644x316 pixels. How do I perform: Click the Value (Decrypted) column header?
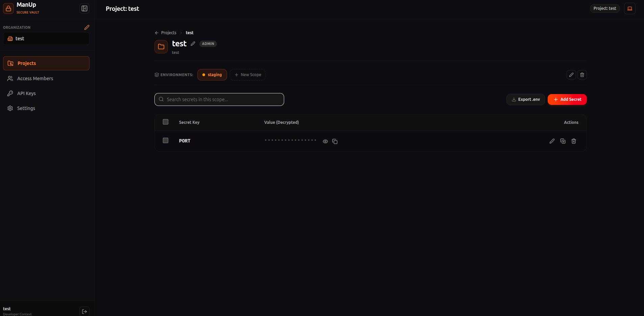(x=281, y=122)
